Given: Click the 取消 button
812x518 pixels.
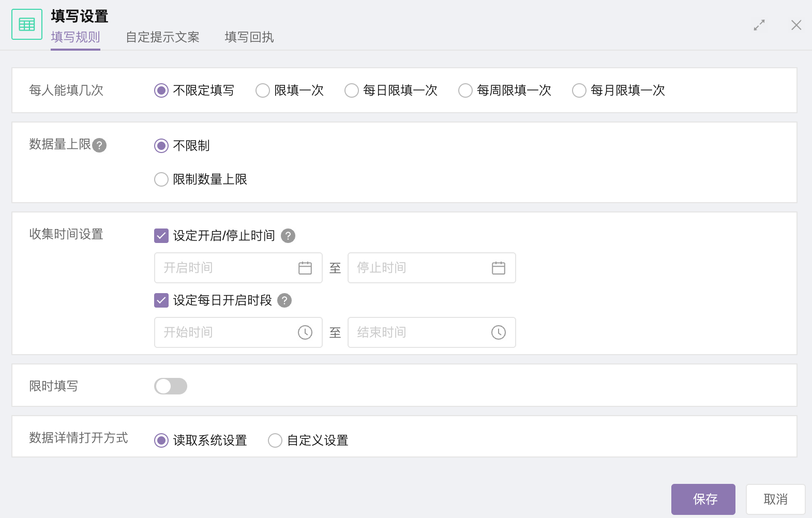Looking at the screenshot, I should point(776,499).
